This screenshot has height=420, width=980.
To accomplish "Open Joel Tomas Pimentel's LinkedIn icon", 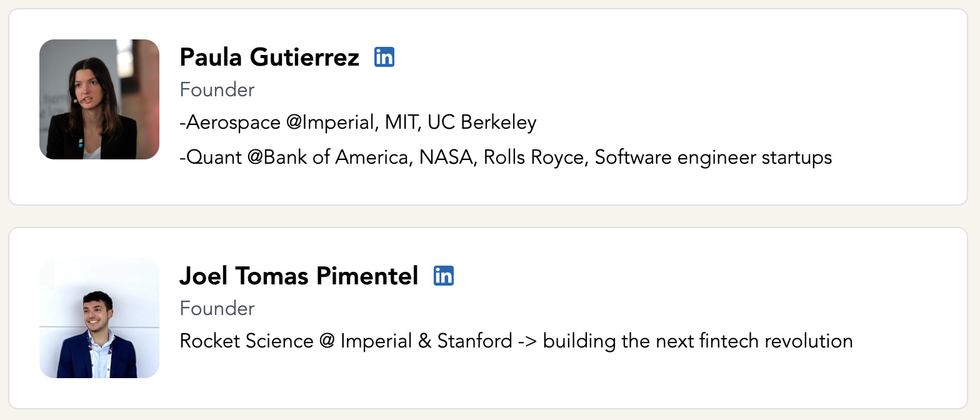I will (x=444, y=276).
